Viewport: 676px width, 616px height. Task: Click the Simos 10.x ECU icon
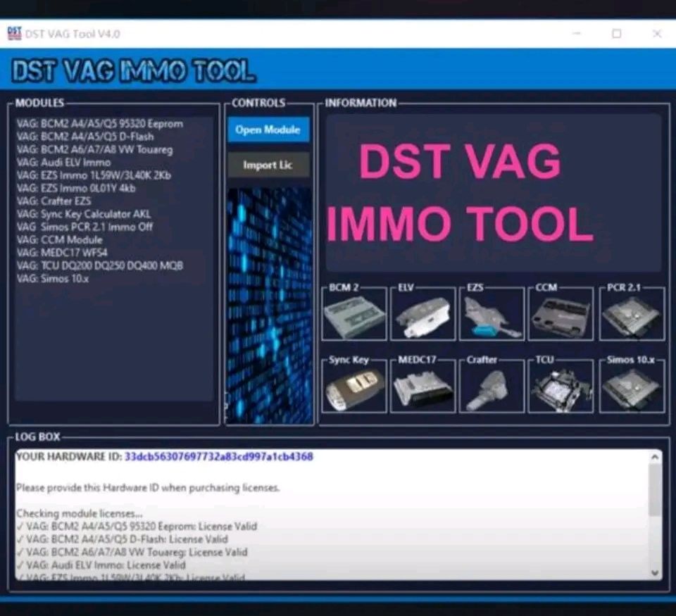coord(631,389)
